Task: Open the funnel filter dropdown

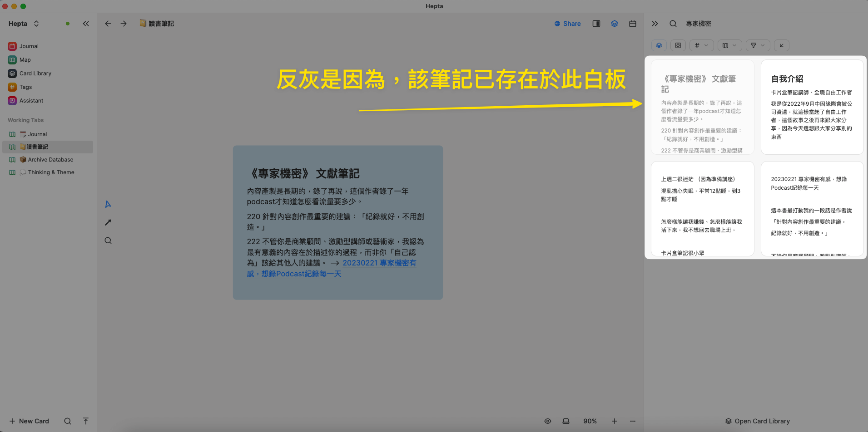Action: coord(757,45)
